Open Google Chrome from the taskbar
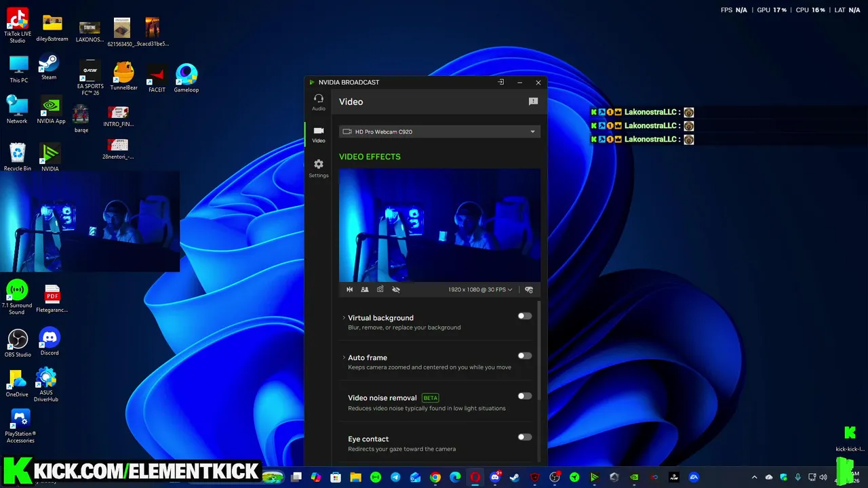 [435, 477]
